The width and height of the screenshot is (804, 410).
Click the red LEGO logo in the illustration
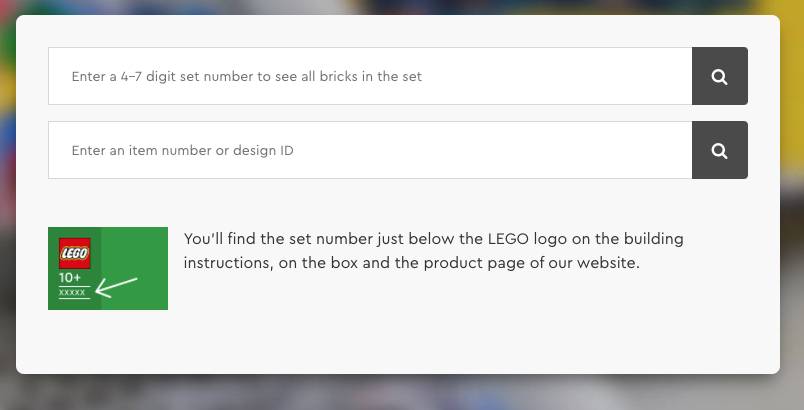coord(74,253)
